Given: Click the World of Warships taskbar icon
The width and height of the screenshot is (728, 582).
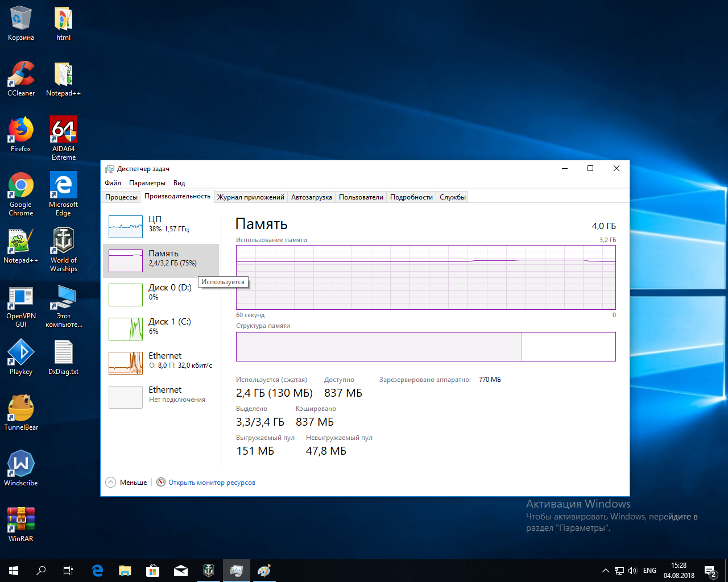Looking at the screenshot, I should coord(209,571).
